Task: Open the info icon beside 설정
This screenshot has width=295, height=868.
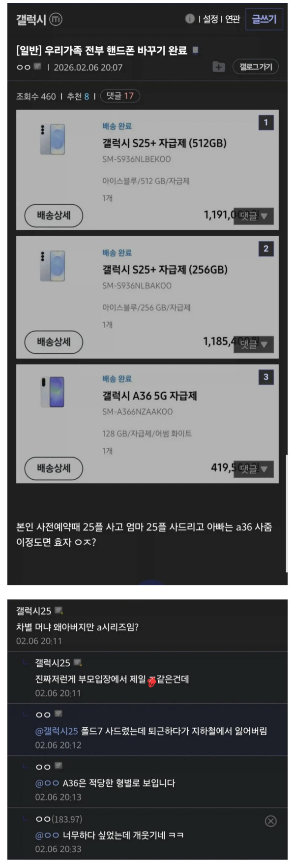Action: tap(190, 19)
